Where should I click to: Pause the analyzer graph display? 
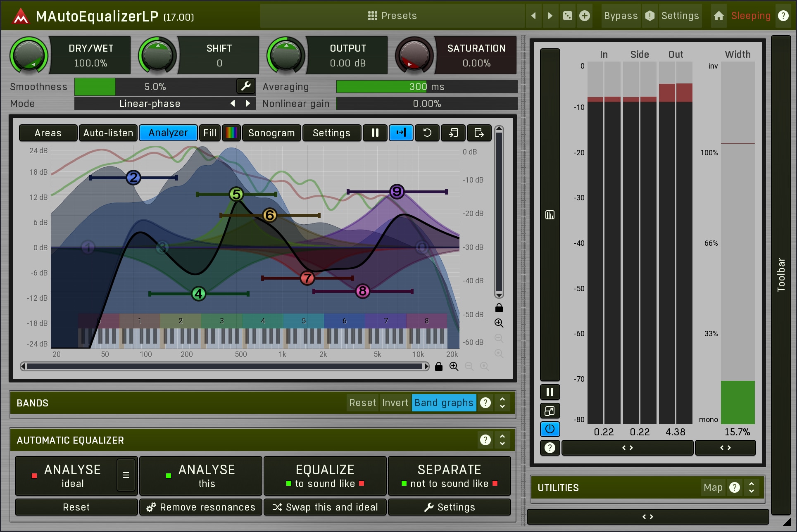click(375, 133)
